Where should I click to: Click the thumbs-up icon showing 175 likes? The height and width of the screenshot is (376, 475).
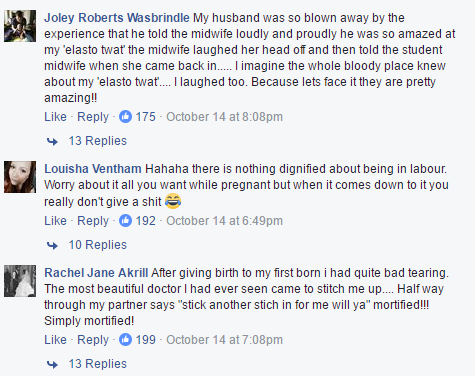pyautogui.click(x=126, y=117)
